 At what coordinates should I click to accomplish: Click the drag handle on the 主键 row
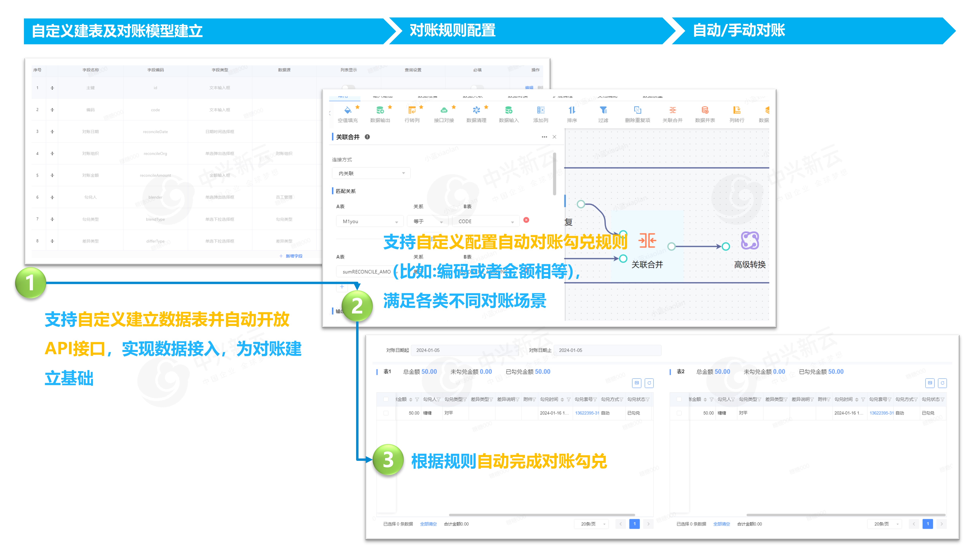[52, 88]
